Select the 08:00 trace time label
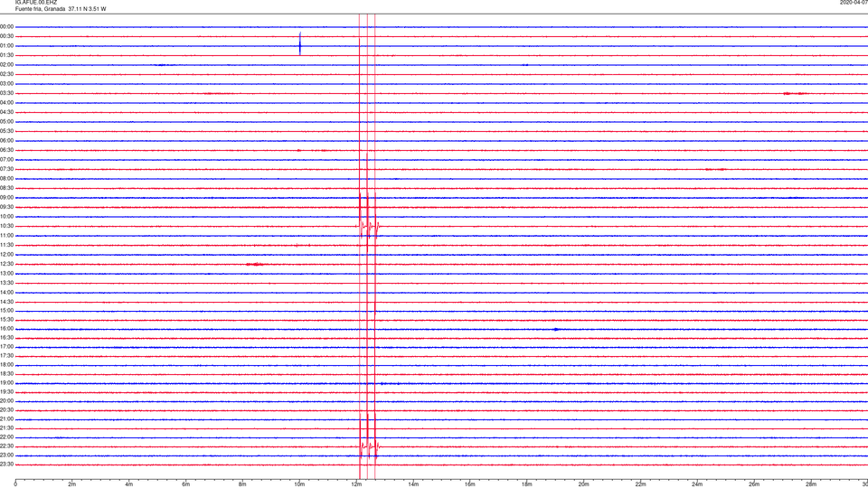868x488 pixels. pyautogui.click(x=6, y=178)
